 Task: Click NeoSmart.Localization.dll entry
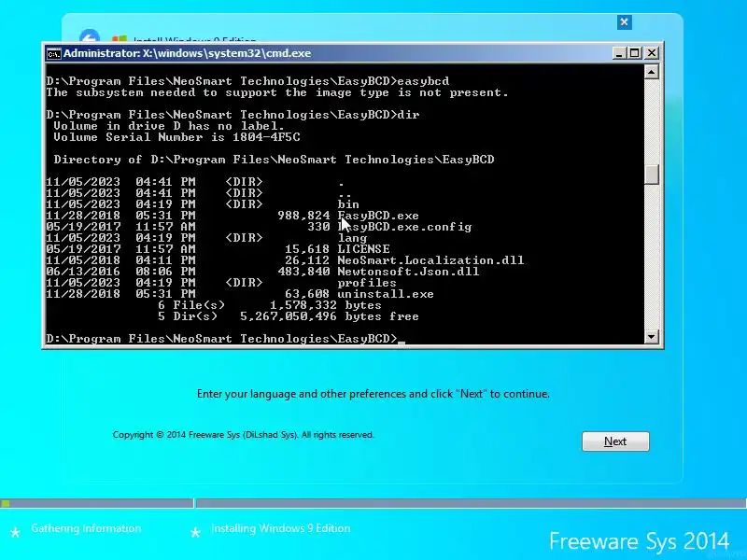coord(430,260)
